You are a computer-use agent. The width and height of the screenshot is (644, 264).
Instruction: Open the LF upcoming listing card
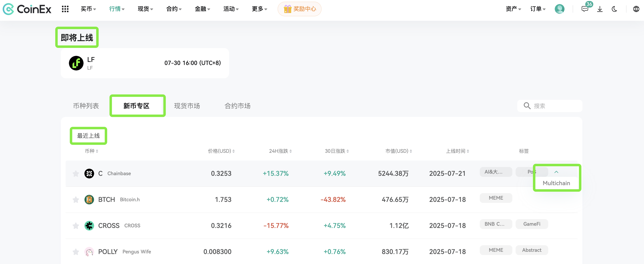click(145, 63)
